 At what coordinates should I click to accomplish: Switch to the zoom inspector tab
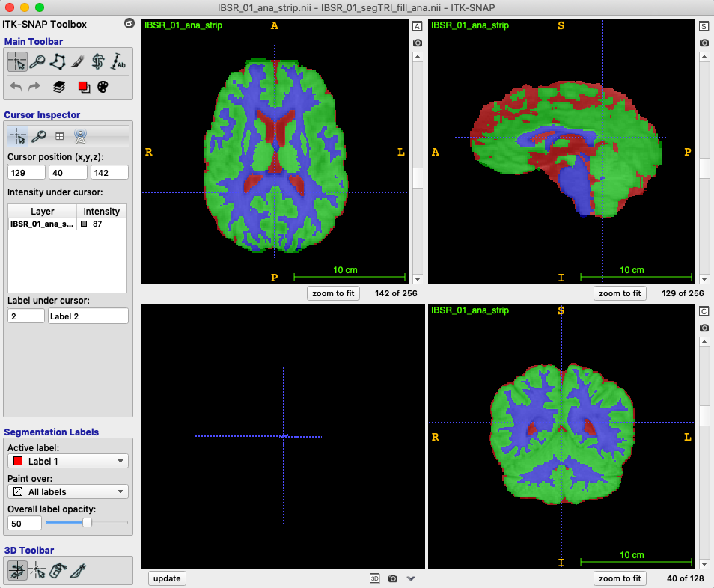pyautogui.click(x=38, y=136)
